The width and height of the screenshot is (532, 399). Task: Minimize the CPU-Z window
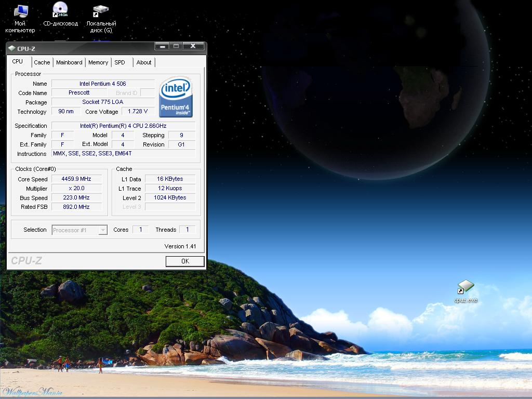click(163, 46)
